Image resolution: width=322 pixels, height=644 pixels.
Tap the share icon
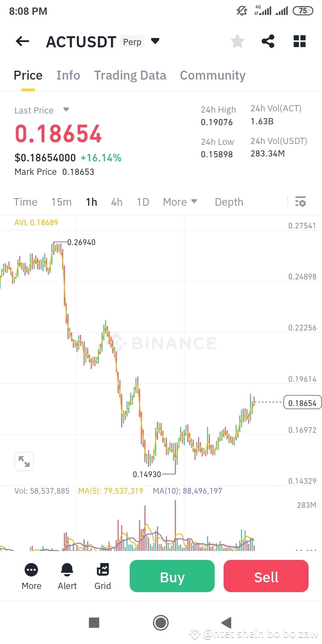[x=268, y=42]
